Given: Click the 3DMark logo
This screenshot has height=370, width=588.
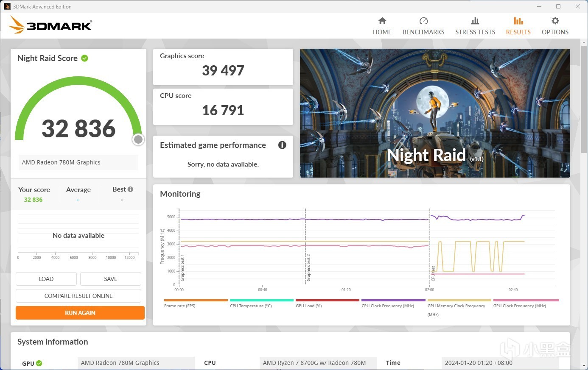Looking at the screenshot, I should click(x=50, y=25).
